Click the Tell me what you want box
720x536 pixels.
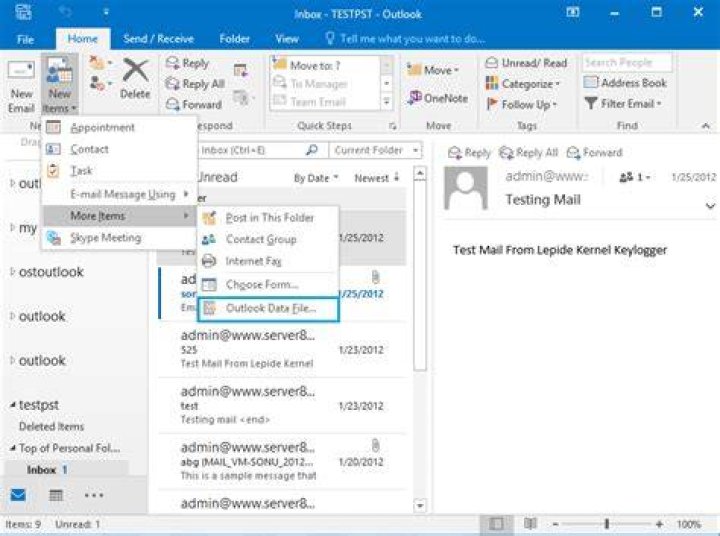point(405,39)
